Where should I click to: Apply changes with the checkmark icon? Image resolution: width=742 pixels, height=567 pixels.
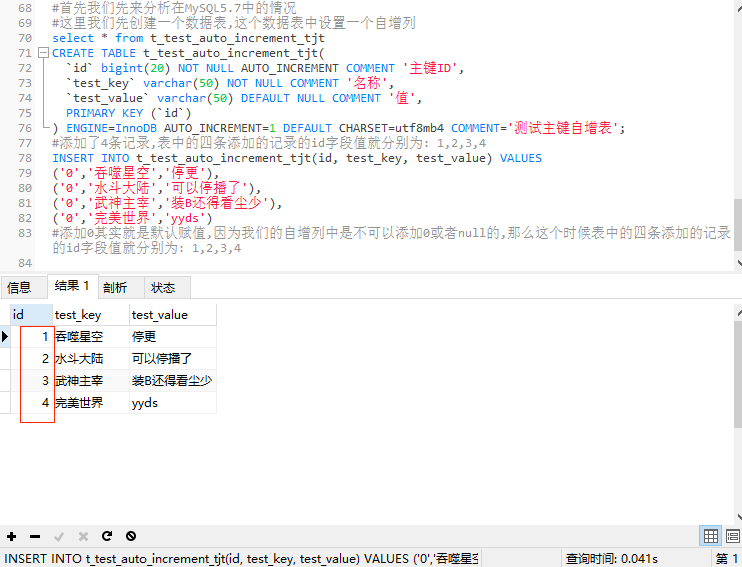pyautogui.click(x=59, y=536)
